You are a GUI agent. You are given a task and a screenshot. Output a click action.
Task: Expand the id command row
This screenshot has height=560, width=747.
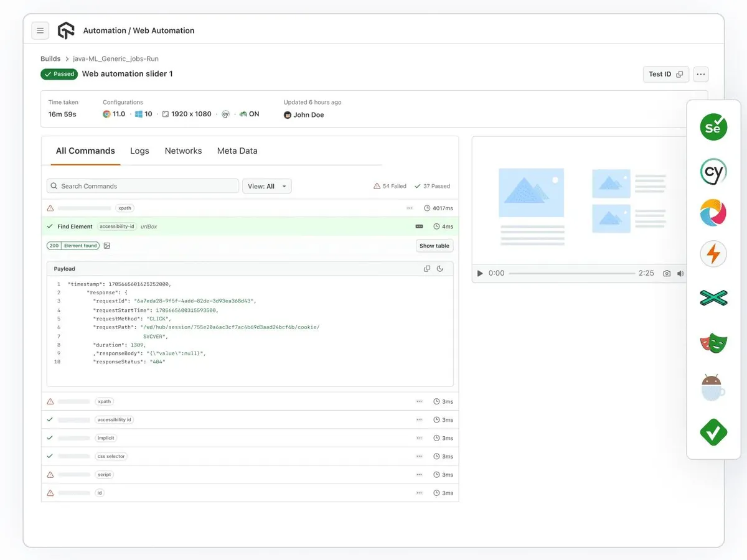[x=250, y=493]
